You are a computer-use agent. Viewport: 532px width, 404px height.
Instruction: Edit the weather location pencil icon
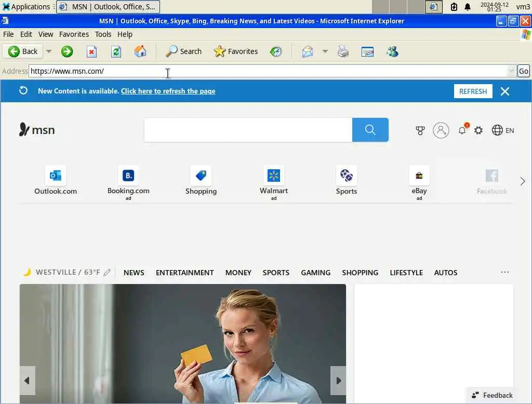pos(107,273)
